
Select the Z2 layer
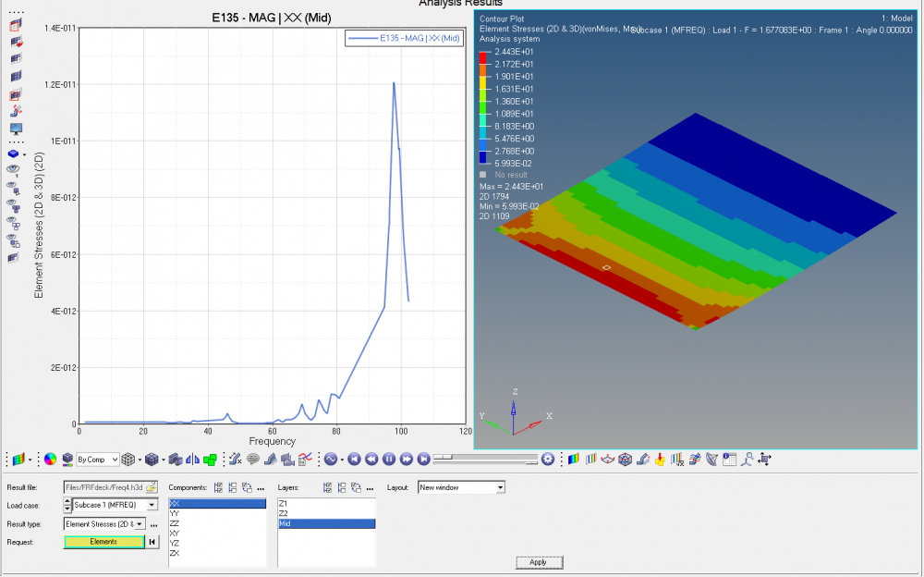click(326, 513)
